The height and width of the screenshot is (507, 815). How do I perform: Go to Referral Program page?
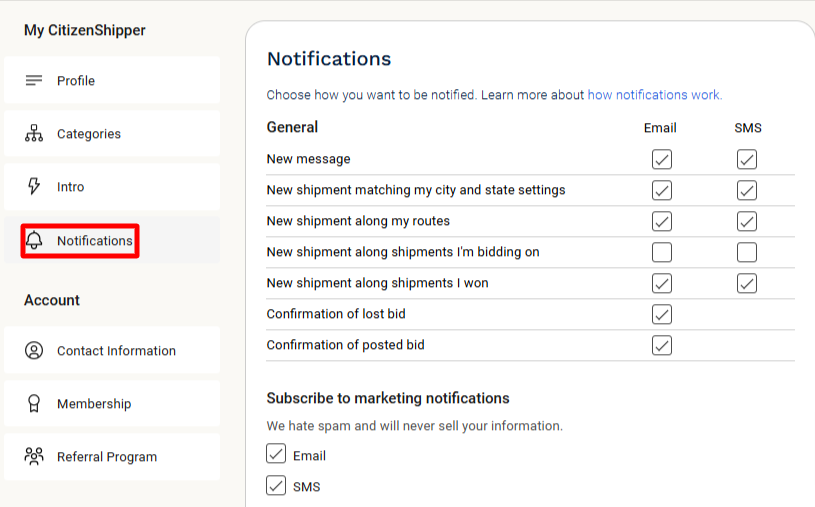(x=112, y=457)
